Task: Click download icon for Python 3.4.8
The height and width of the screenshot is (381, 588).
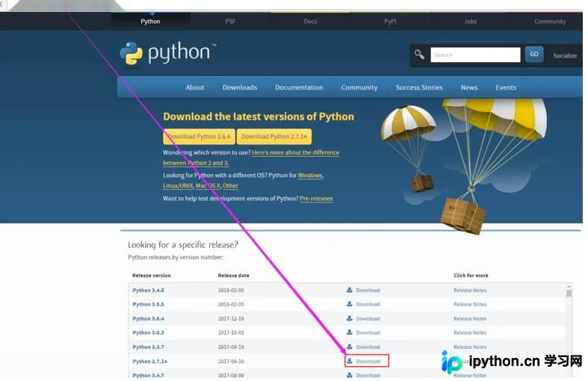Action: pos(349,290)
